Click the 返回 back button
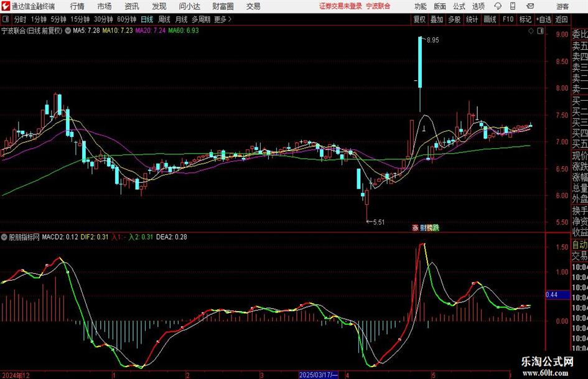The height and width of the screenshot is (379, 588). (561, 19)
